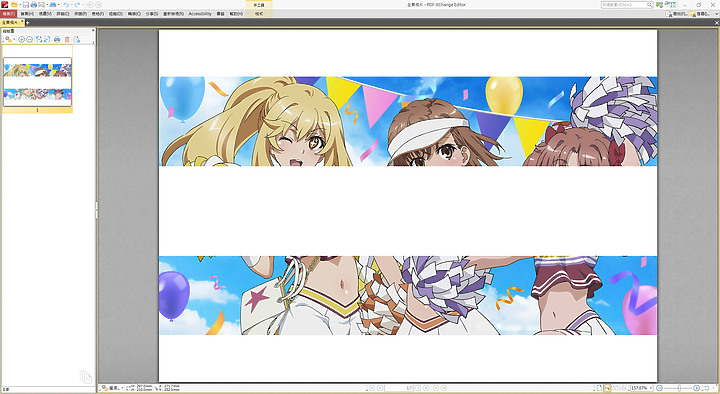This screenshot has height=394, width=720.
Task: Open the Bookmarks ribbon tab
Action: point(220,14)
